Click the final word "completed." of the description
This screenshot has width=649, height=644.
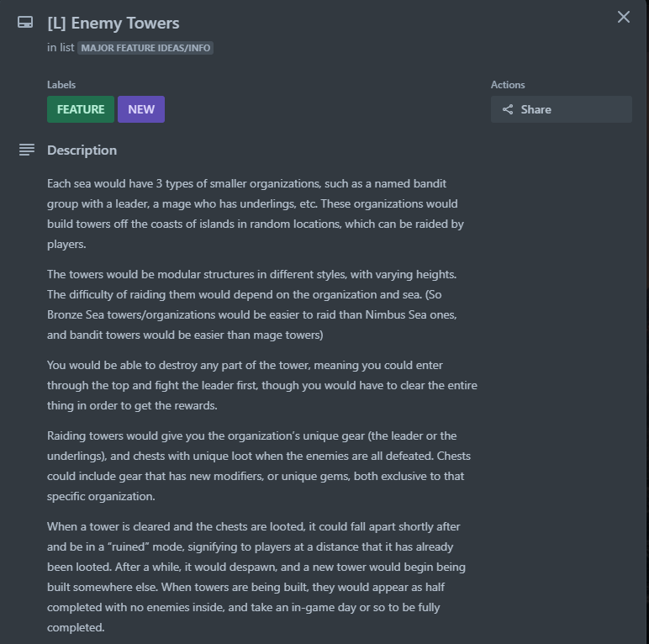[x=76, y=627]
